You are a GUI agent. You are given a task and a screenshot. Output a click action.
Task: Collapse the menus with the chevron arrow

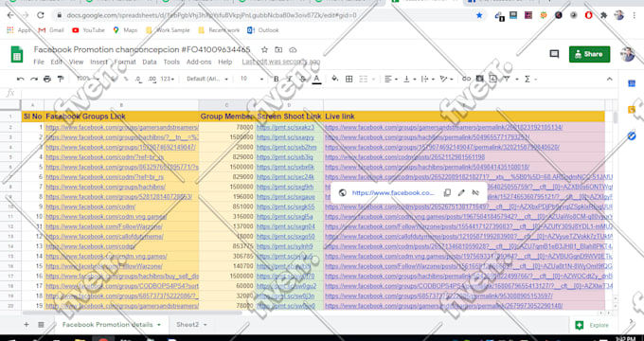tap(610, 79)
